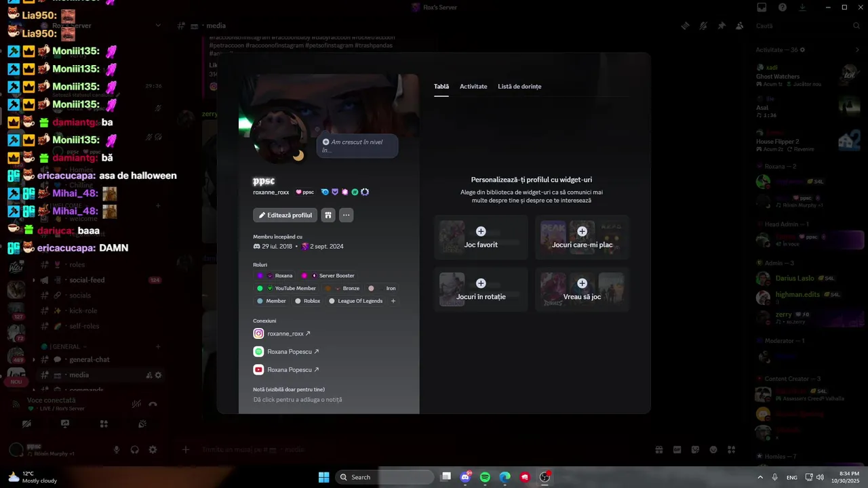Viewport: 868px width, 488px height.
Task: Click the Windows Start button
Action: pos(324,477)
